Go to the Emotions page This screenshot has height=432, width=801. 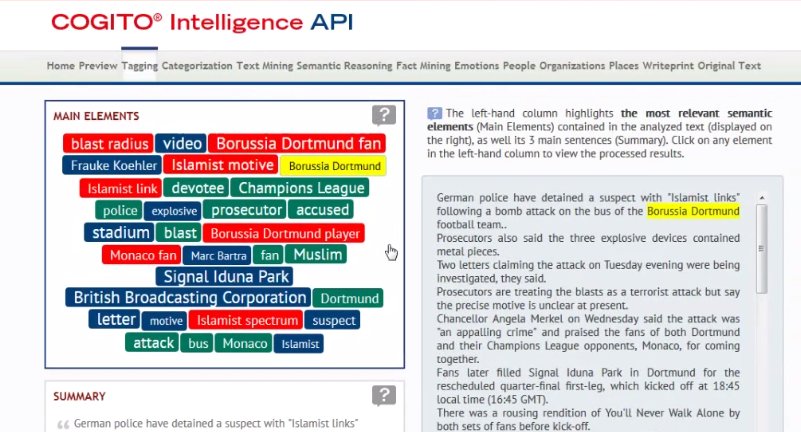coord(477,66)
